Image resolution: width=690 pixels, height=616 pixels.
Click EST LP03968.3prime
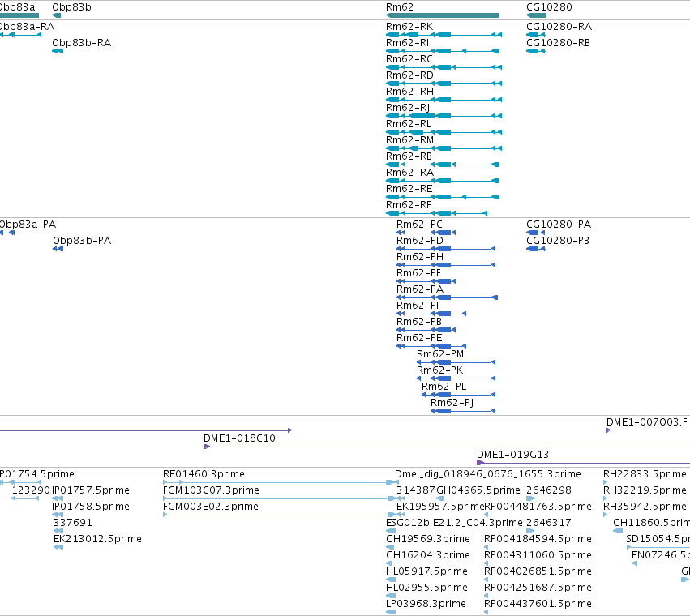pos(391,612)
